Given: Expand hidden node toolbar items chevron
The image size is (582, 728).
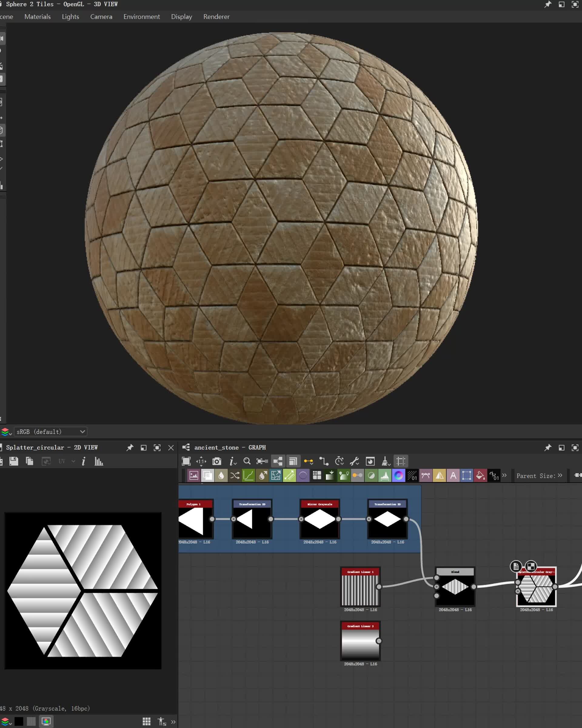Looking at the screenshot, I should click(504, 475).
